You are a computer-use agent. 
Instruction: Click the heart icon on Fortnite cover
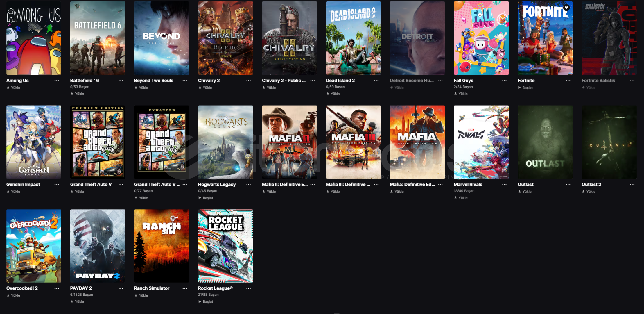pyautogui.click(x=566, y=8)
